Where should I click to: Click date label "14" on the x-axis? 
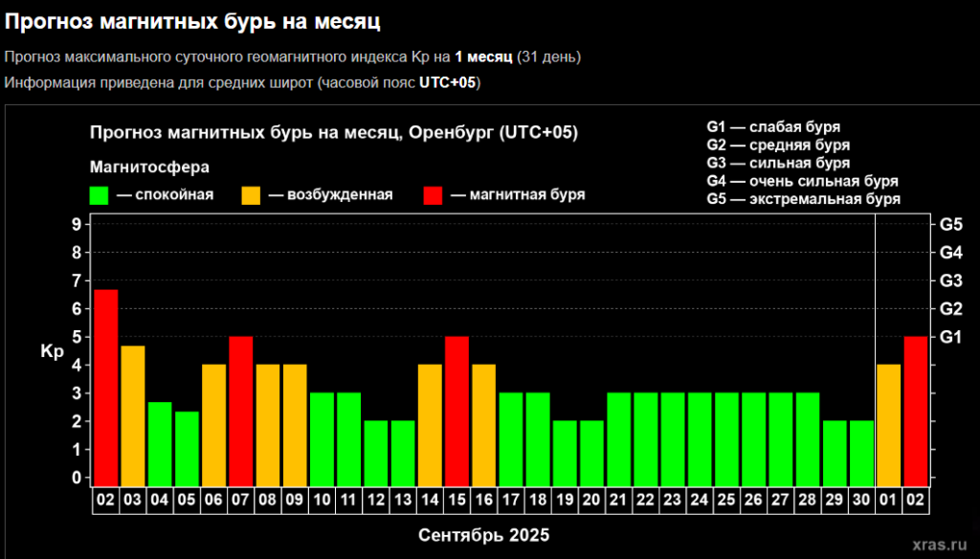(430, 499)
